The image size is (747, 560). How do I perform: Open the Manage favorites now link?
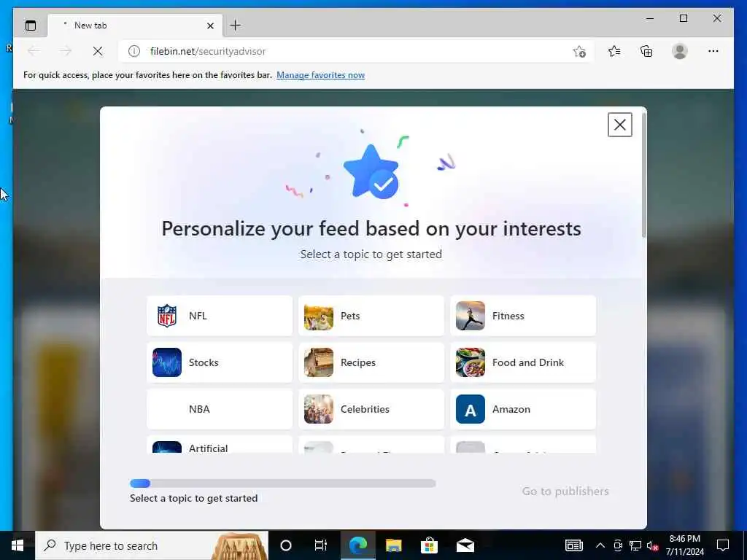321,75
